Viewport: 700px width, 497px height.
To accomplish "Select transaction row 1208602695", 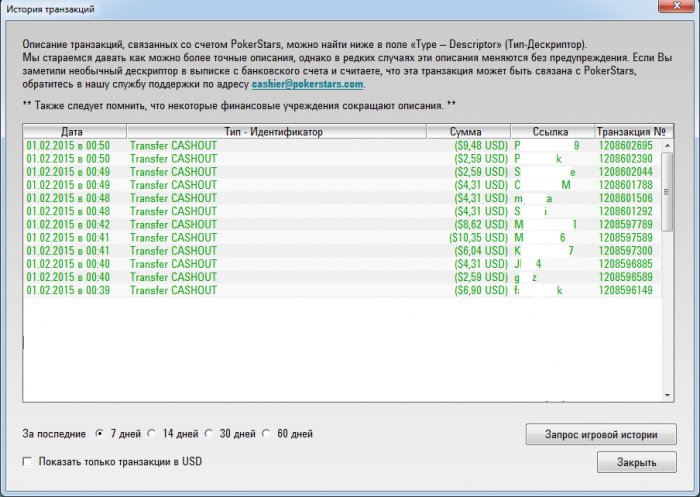I will click(342, 146).
